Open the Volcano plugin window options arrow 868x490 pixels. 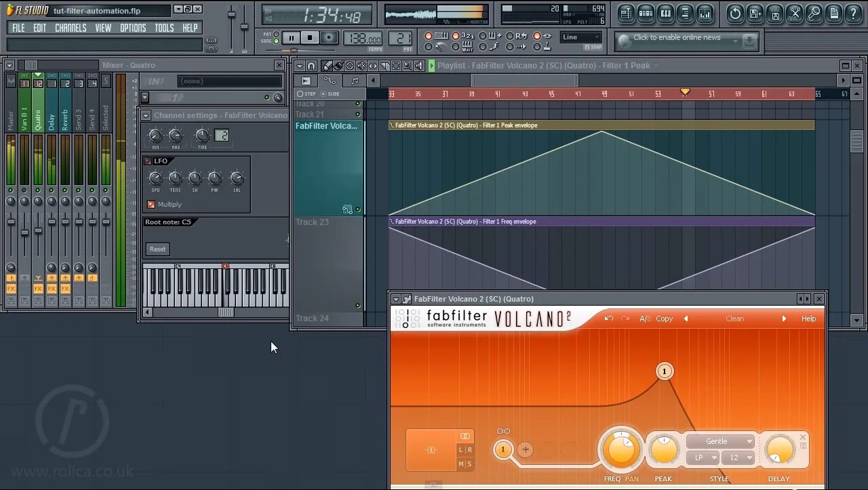coord(396,299)
